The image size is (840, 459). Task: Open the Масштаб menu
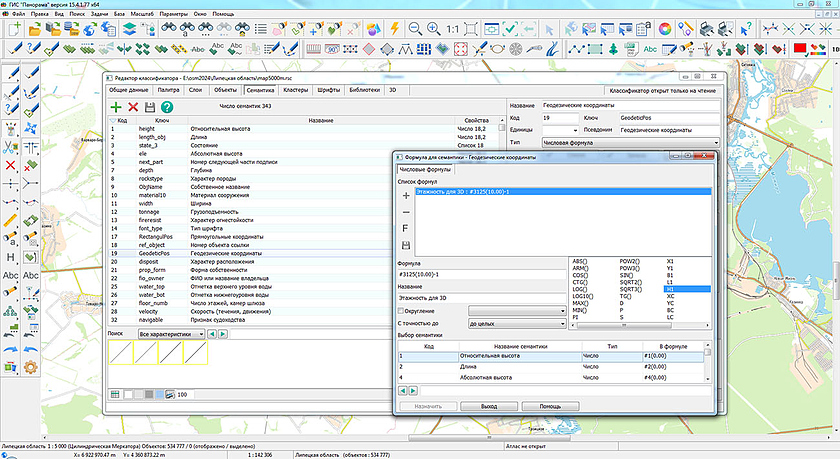143,14
